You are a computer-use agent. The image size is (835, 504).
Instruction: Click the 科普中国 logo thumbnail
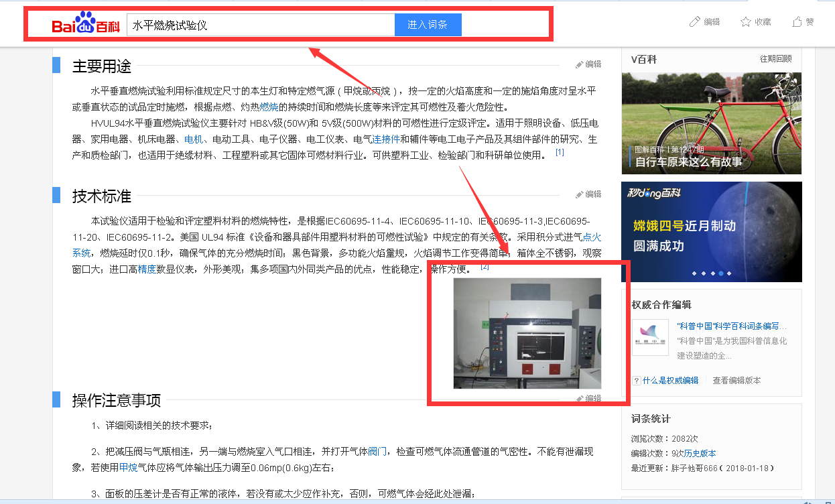coord(650,337)
